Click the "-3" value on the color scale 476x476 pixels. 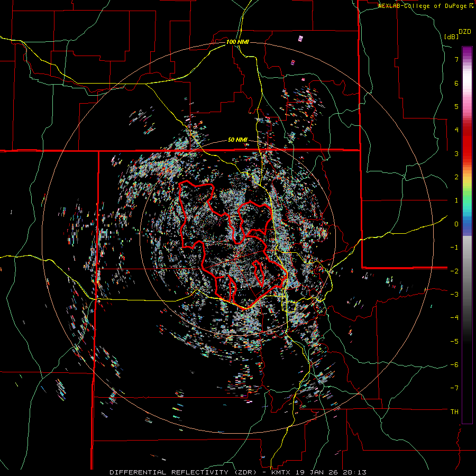point(454,294)
